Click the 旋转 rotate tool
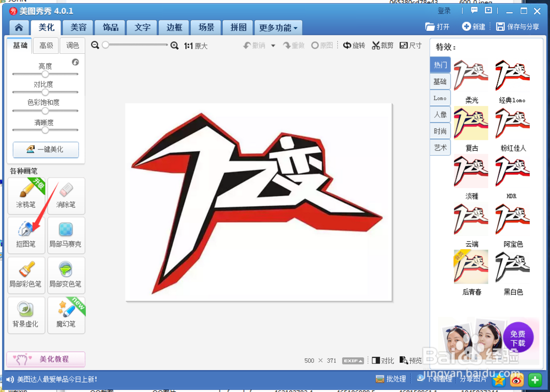550x392 pixels. click(x=354, y=45)
